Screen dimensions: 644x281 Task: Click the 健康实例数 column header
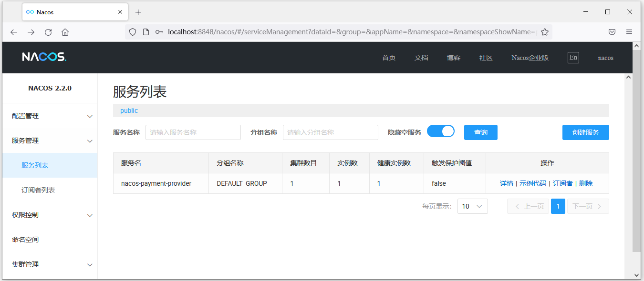(x=396, y=163)
